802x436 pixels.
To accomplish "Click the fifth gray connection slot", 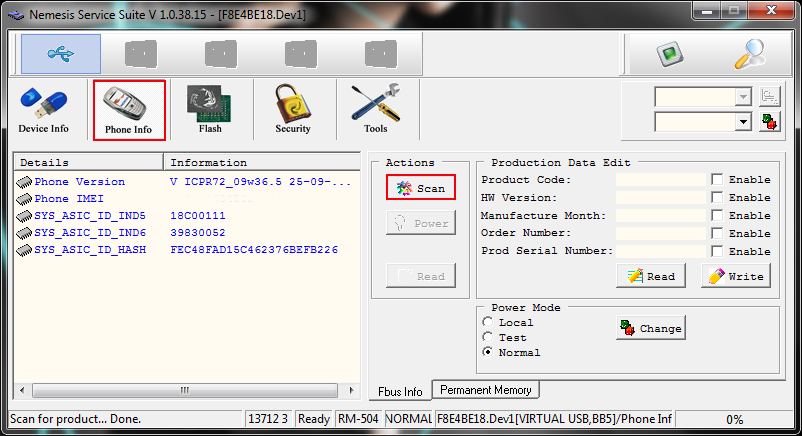I will pos(381,54).
